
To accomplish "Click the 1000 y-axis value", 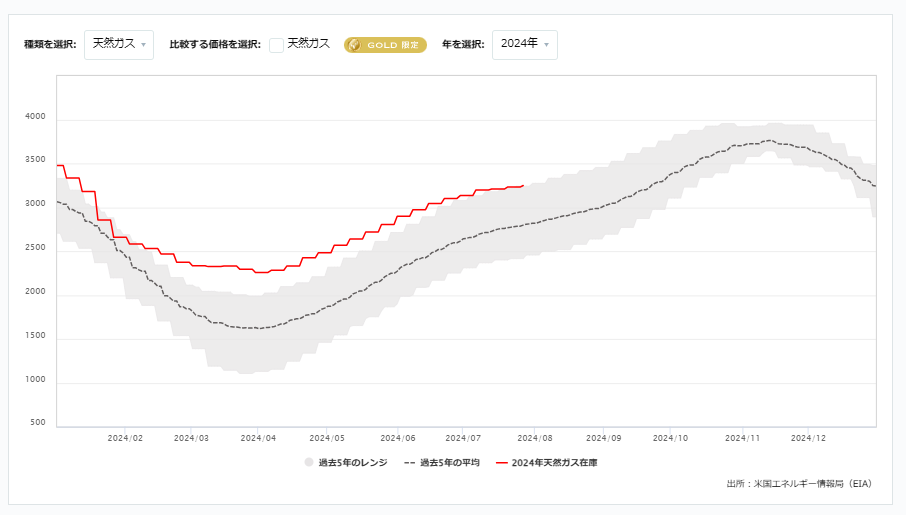I will click(35, 379).
